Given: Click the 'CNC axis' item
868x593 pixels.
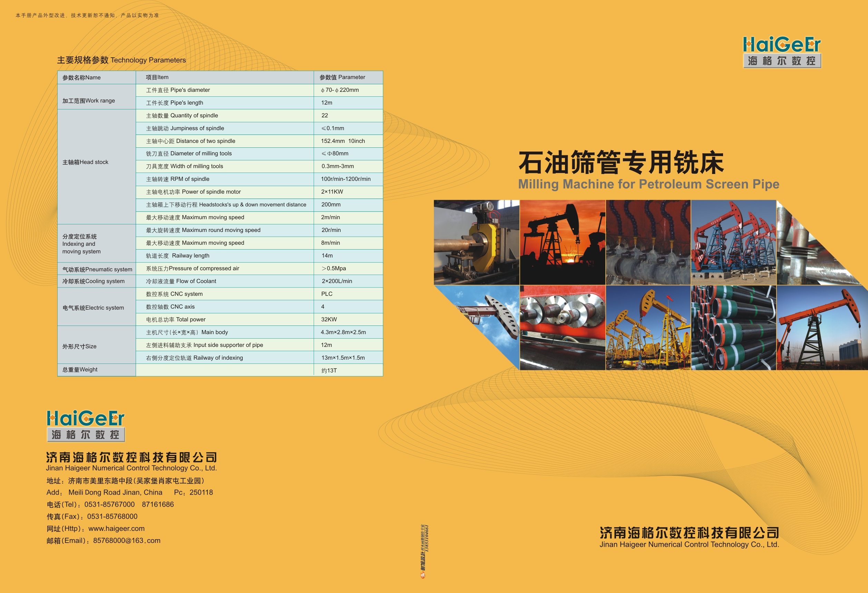Looking at the screenshot, I should tap(225, 307).
